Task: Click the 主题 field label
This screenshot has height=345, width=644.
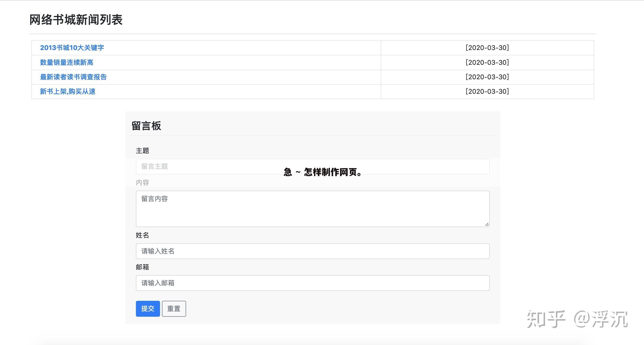Action: [142, 151]
